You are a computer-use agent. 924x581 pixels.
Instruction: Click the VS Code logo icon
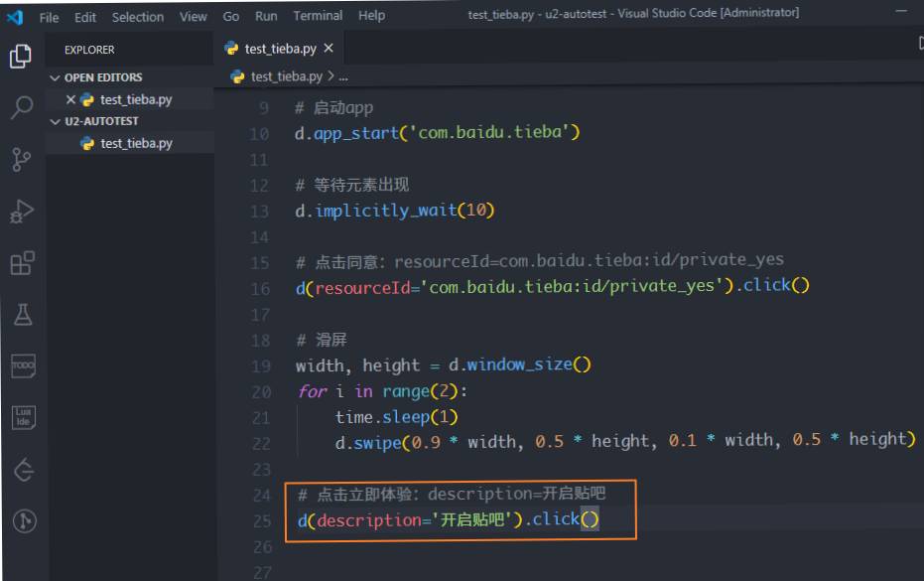click(15, 17)
